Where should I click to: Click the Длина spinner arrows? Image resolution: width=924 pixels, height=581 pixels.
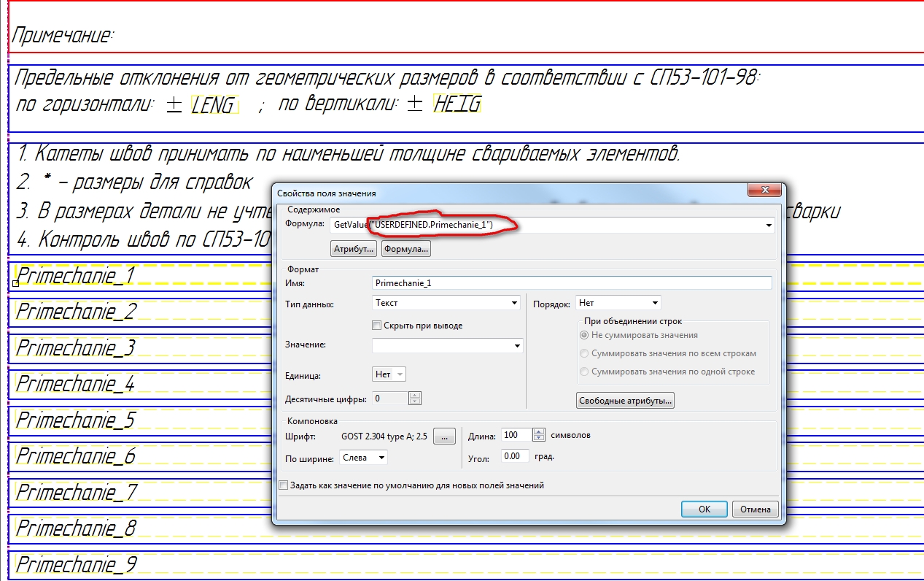(x=539, y=435)
